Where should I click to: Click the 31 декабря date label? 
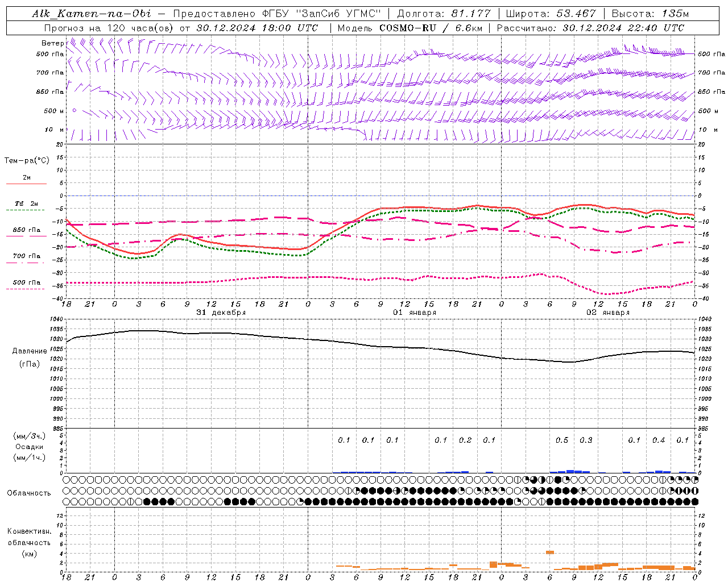tap(221, 313)
